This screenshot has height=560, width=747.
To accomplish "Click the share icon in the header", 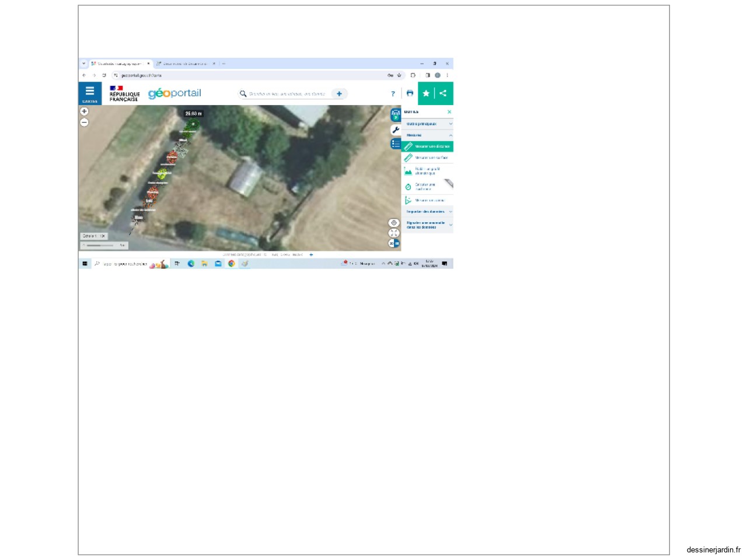I will coord(444,93).
